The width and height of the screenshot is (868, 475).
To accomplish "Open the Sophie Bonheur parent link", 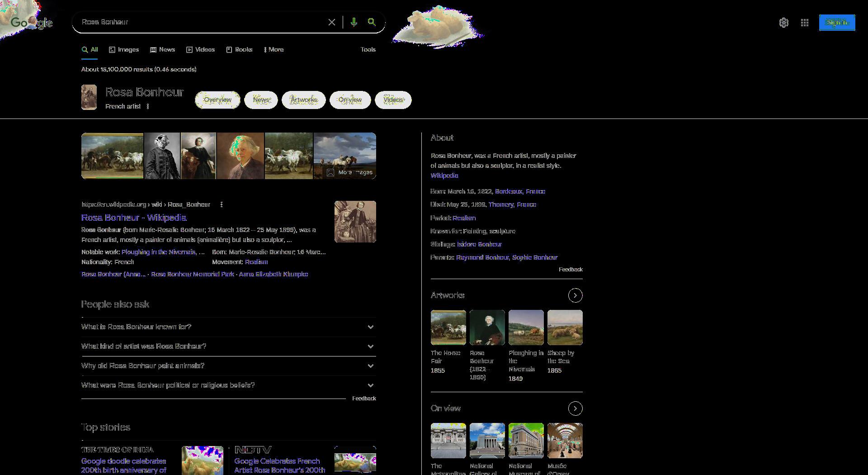I will coord(535,257).
